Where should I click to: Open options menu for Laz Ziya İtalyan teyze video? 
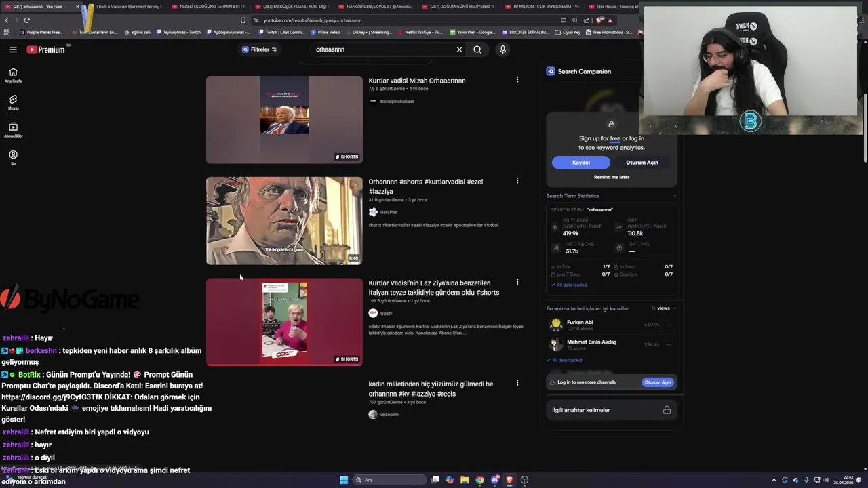(x=517, y=281)
